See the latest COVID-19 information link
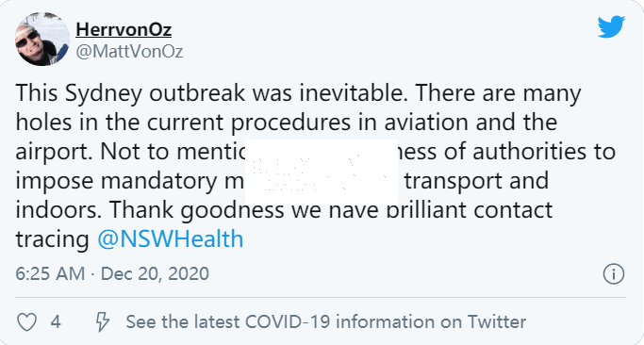The width and height of the screenshot is (644, 345). coord(325,322)
